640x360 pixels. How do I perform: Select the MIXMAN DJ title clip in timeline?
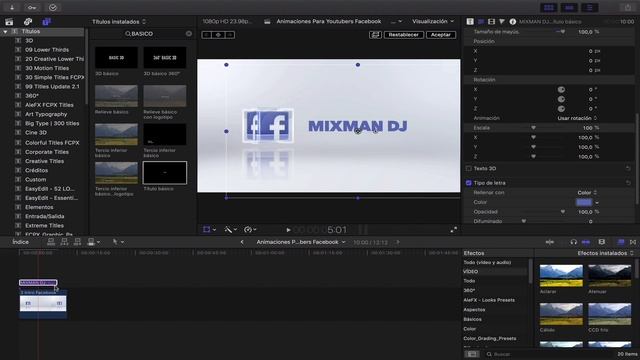[38, 282]
